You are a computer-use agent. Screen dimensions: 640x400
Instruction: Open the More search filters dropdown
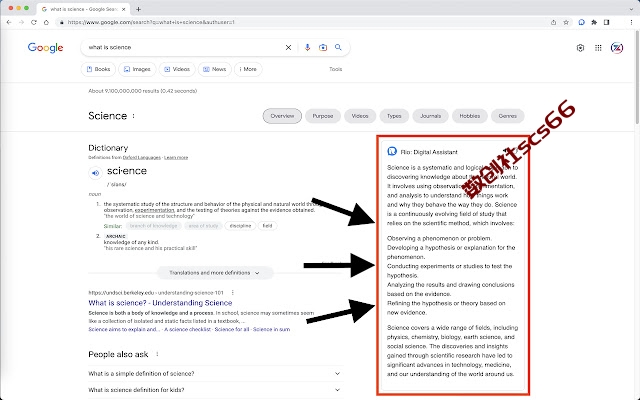tap(248, 69)
